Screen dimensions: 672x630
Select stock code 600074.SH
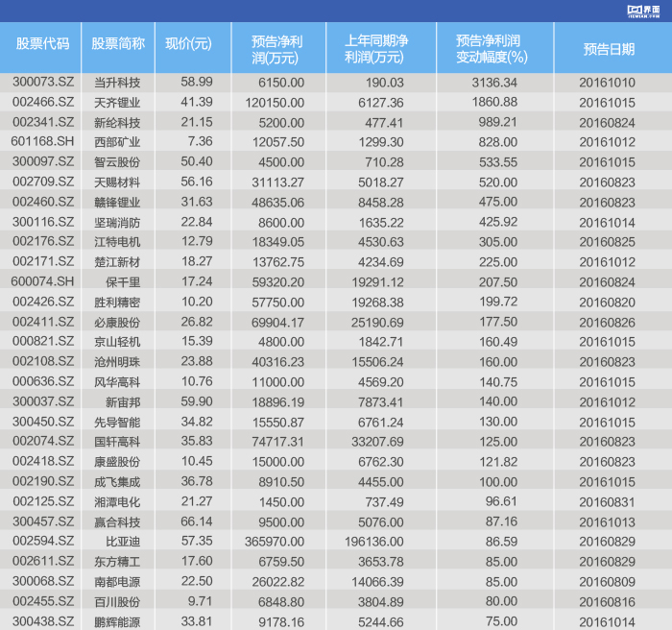(x=42, y=281)
